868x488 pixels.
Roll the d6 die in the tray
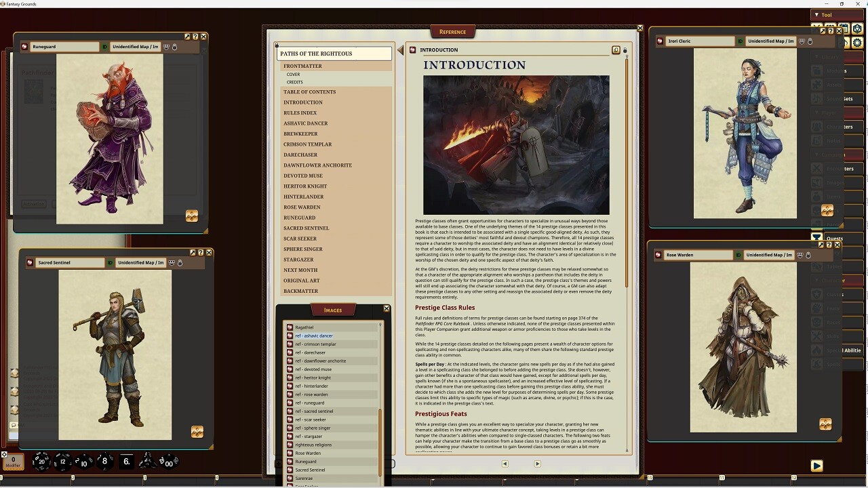(x=125, y=462)
